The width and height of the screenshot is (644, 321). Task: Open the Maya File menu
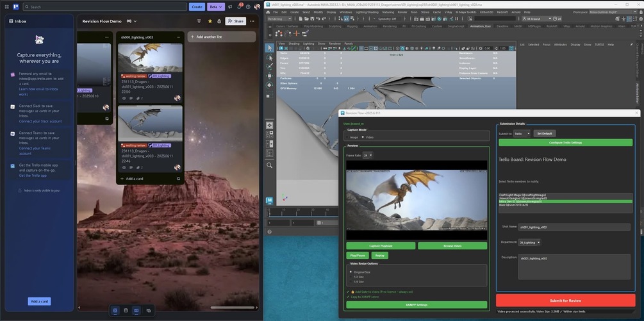pos(276,12)
